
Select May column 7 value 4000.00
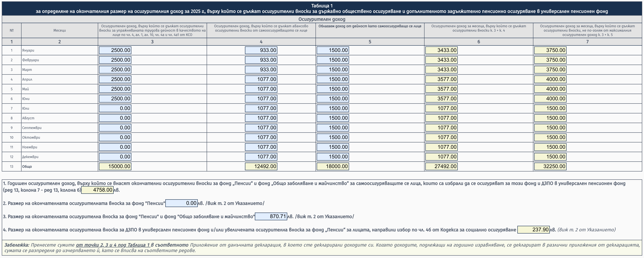click(x=550, y=89)
